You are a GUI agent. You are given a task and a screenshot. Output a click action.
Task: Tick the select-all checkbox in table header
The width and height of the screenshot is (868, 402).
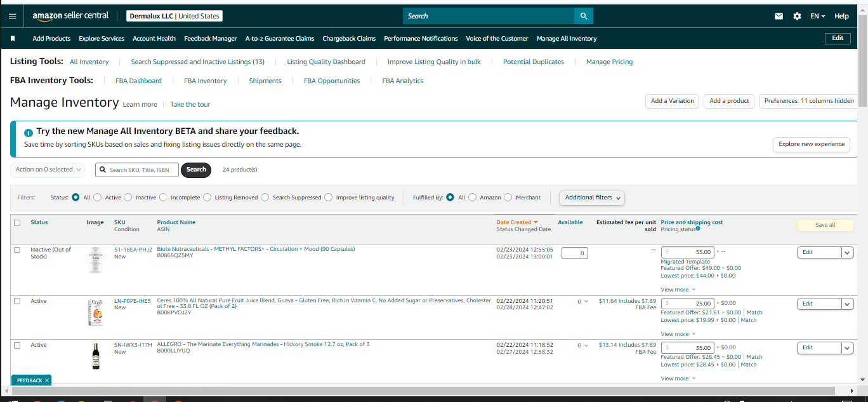coord(17,223)
